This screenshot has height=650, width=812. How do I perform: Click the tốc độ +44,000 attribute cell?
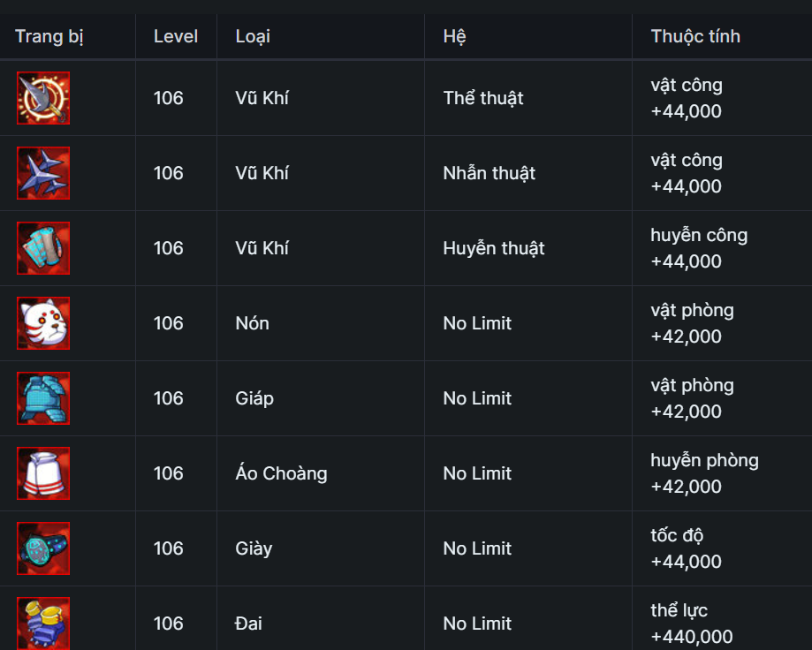click(687, 548)
